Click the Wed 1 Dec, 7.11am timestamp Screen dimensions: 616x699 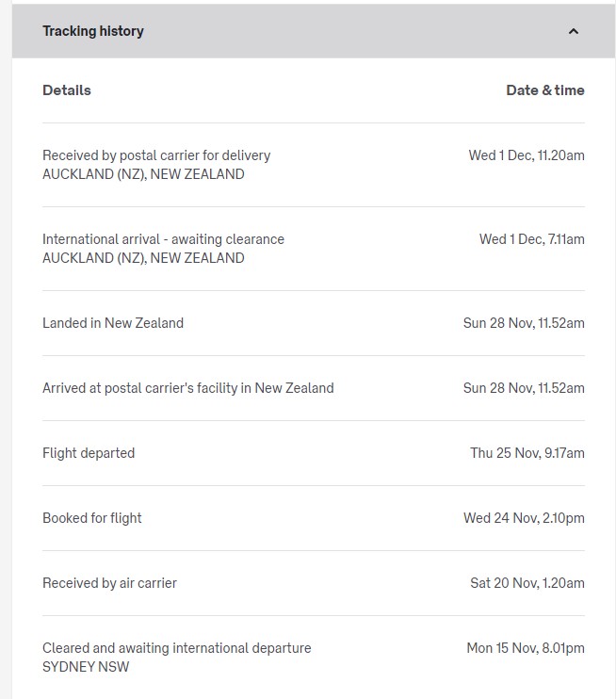click(x=531, y=239)
